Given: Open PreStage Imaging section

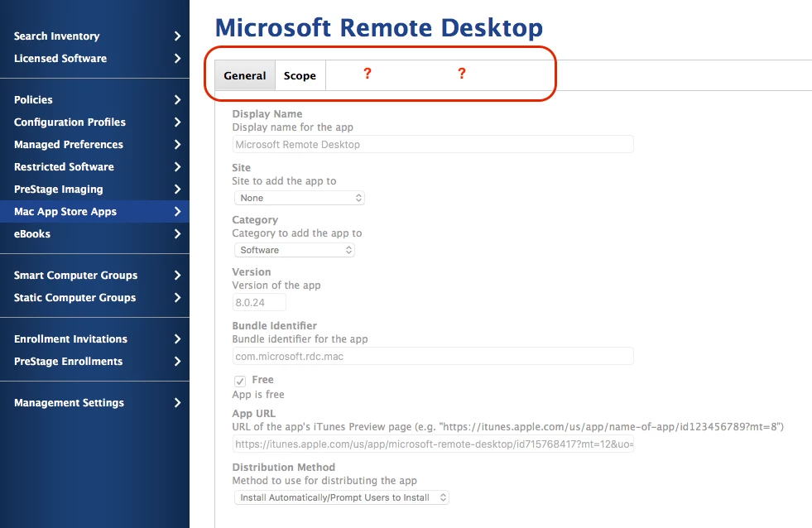Looking at the screenshot, I should pyautogui.click(x=94, y=189).
